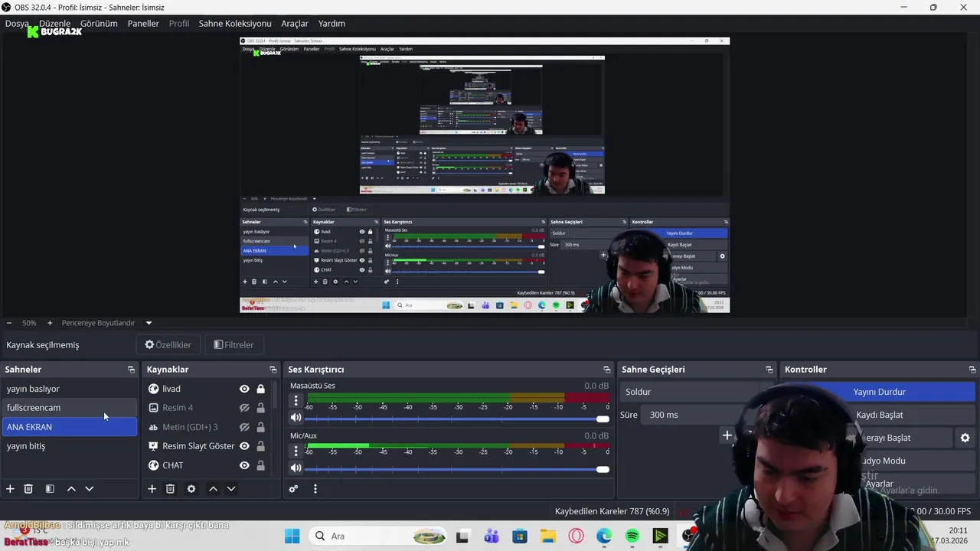Mute Masaüstü Ses speaker icon
This screenshot has height=551, width=980.
click(x=296, y=418)
